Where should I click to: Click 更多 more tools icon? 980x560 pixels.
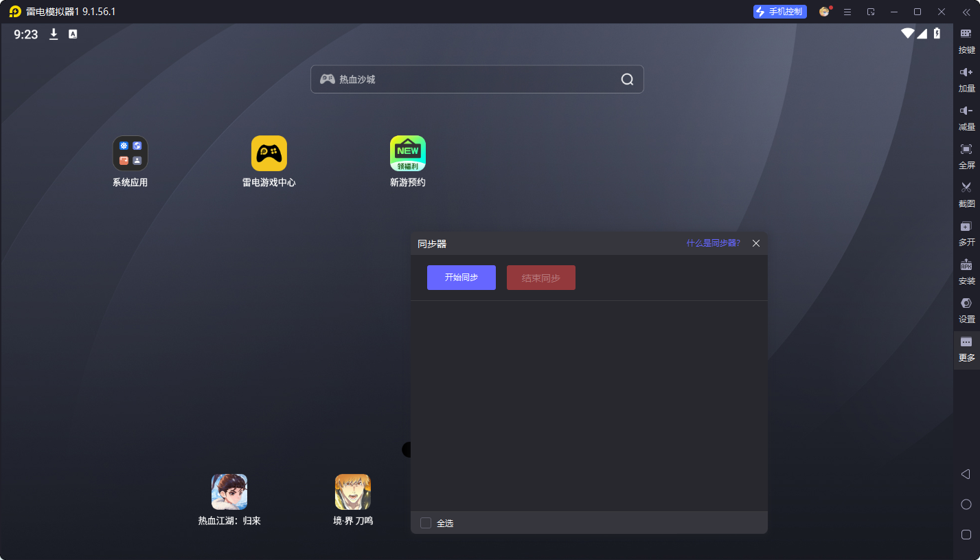(x=966, y=349)
